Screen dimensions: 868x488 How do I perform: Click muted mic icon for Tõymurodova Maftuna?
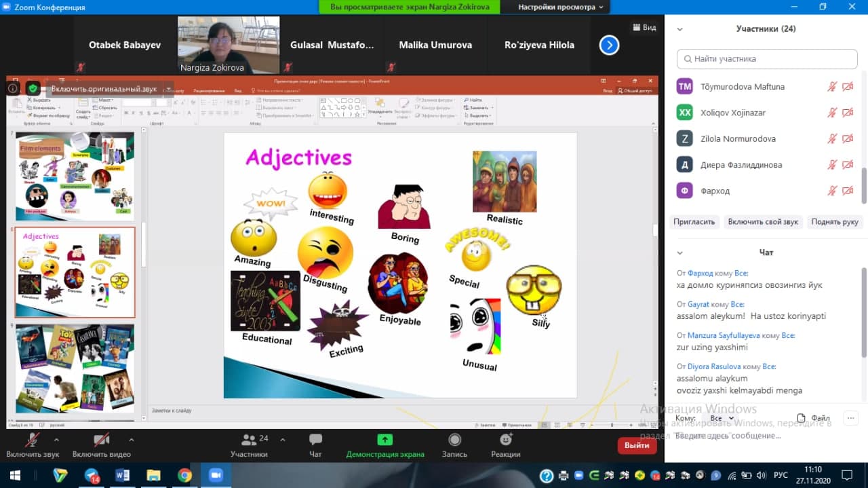832,87
